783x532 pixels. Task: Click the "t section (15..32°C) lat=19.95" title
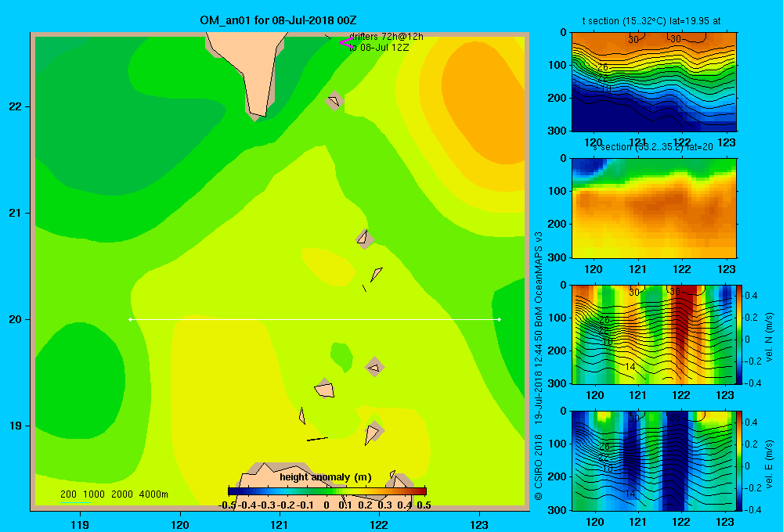click(651, 21)
